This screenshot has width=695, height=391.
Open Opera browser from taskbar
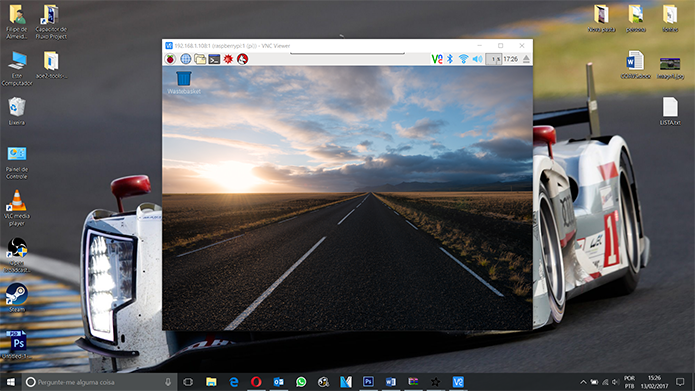256,382
